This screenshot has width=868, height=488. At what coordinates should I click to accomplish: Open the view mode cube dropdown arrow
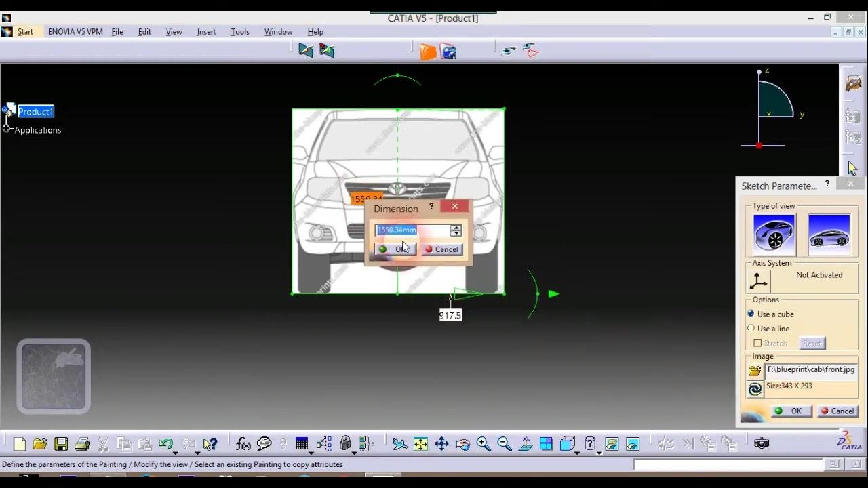577,452
